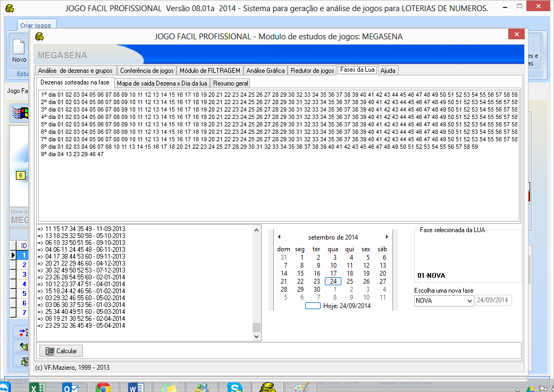
Task: Open Skype from the taskbar
Action: (x=235, y=387)
